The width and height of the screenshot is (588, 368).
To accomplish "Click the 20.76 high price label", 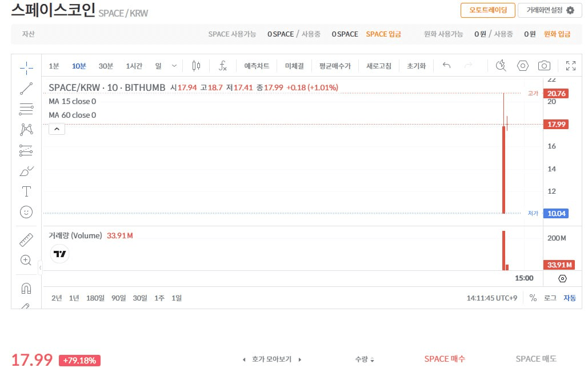I will point(556,93).
